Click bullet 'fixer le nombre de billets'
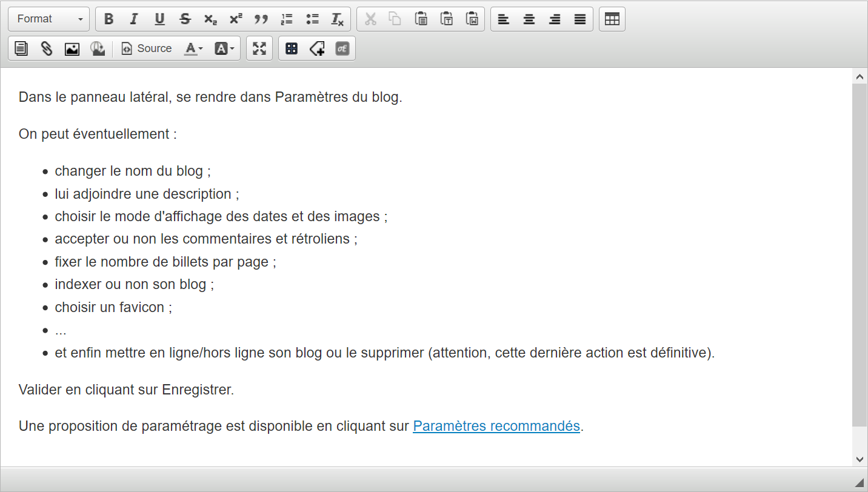 [x=165, y=262]
